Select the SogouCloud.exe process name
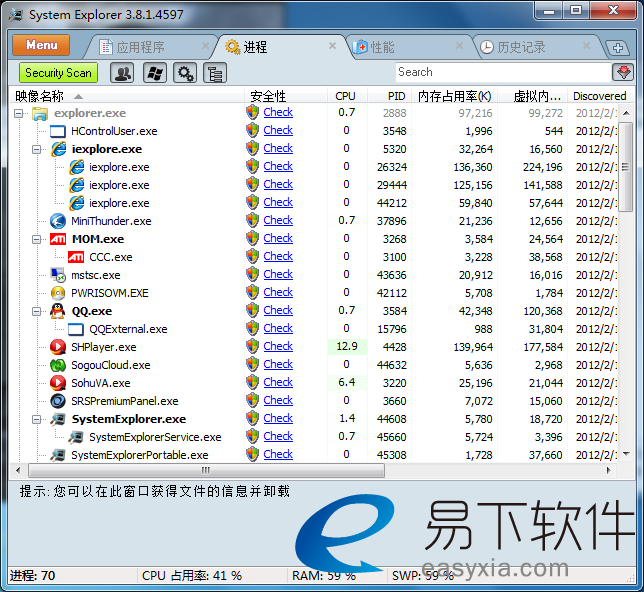 [x=111, y=365]
